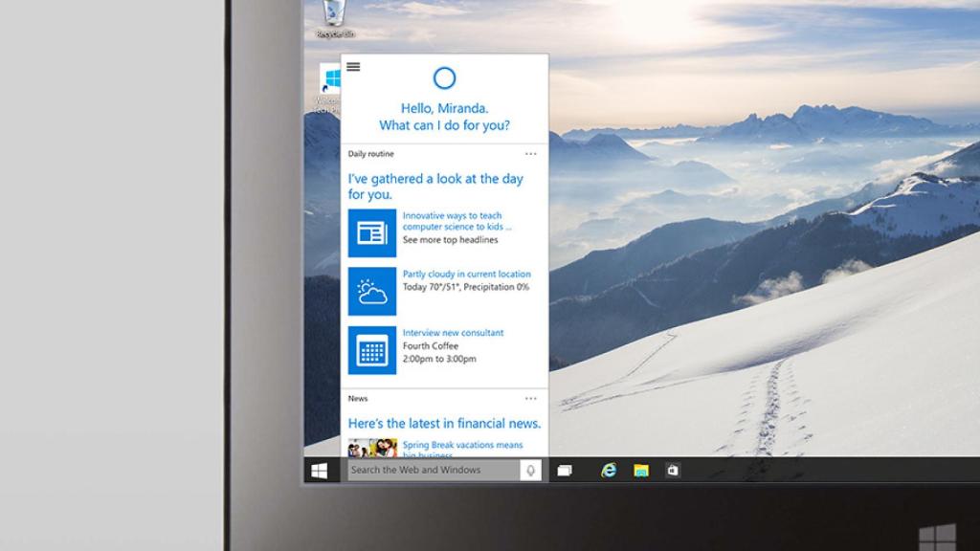
Task: Click the calendar icon on the appointment card
Action: (370, 350)
